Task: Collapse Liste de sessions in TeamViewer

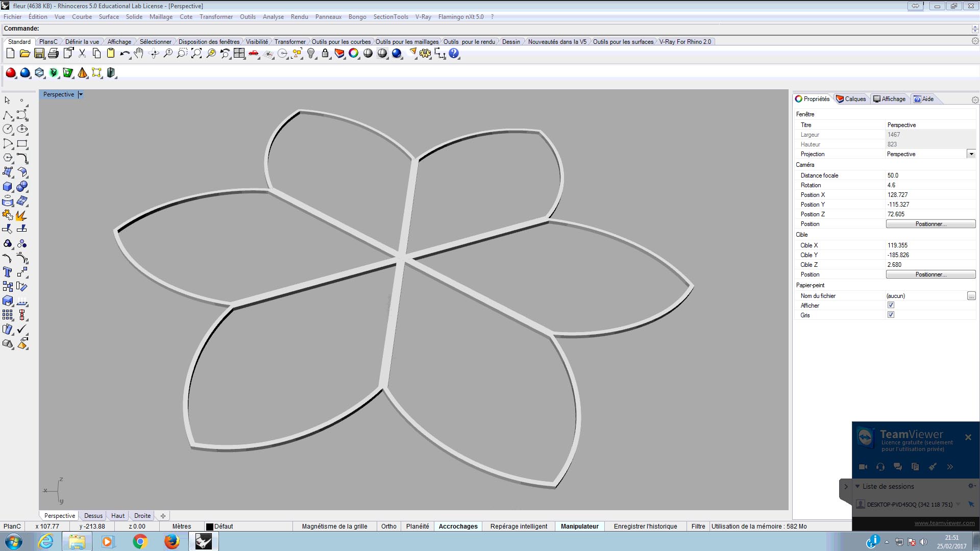Action: tap(858, 486)
